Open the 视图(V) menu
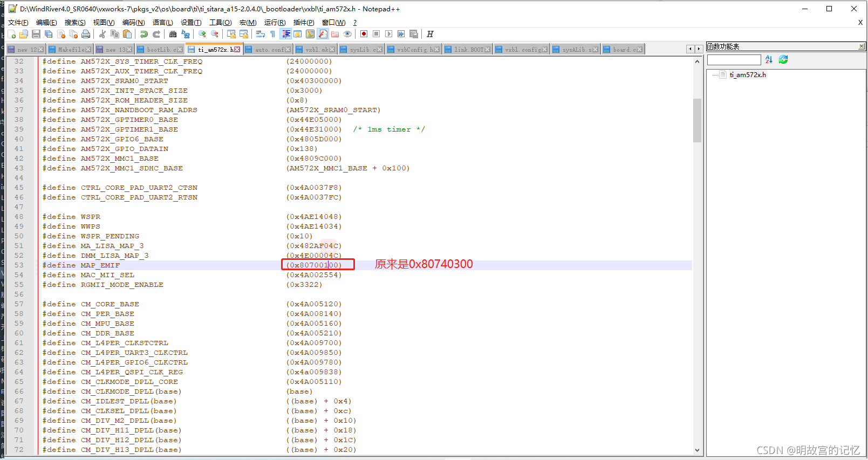Screen dimensions: 868x460 104,22
